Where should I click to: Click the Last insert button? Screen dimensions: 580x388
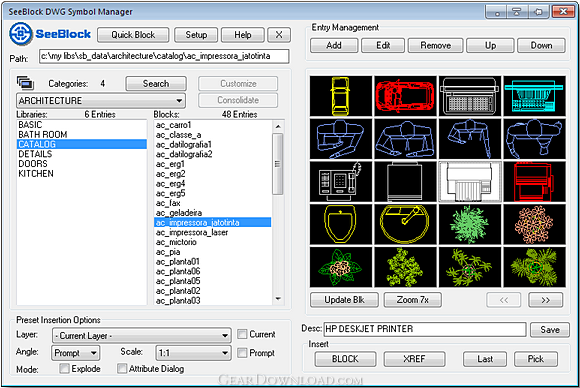[x=485, y=359]
